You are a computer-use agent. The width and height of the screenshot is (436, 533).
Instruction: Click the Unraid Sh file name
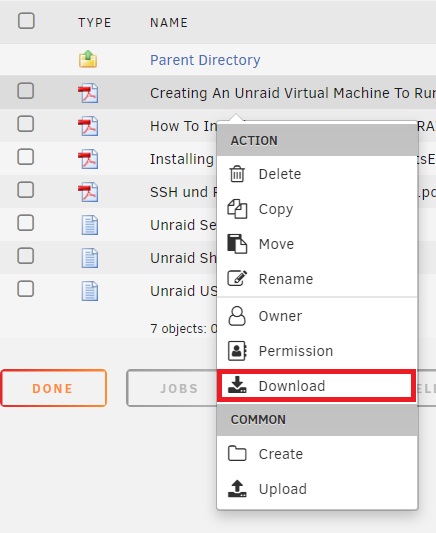tap(183, 258)
